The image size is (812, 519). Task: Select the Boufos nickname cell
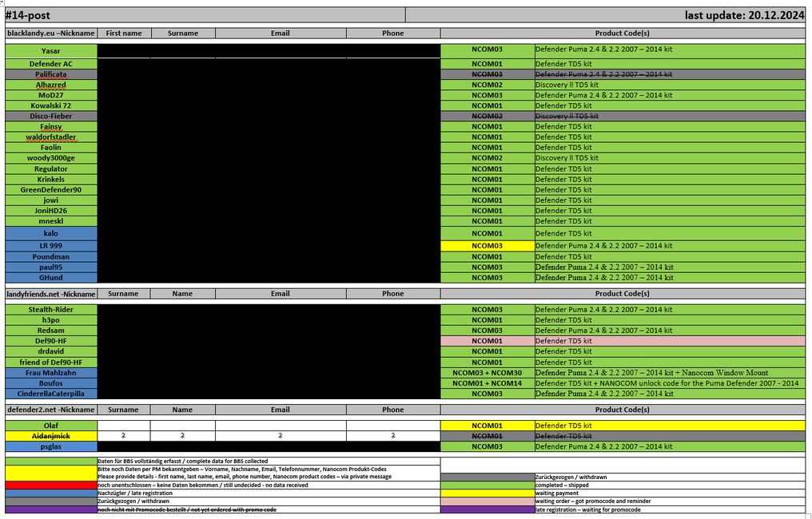tap(51, 383)
